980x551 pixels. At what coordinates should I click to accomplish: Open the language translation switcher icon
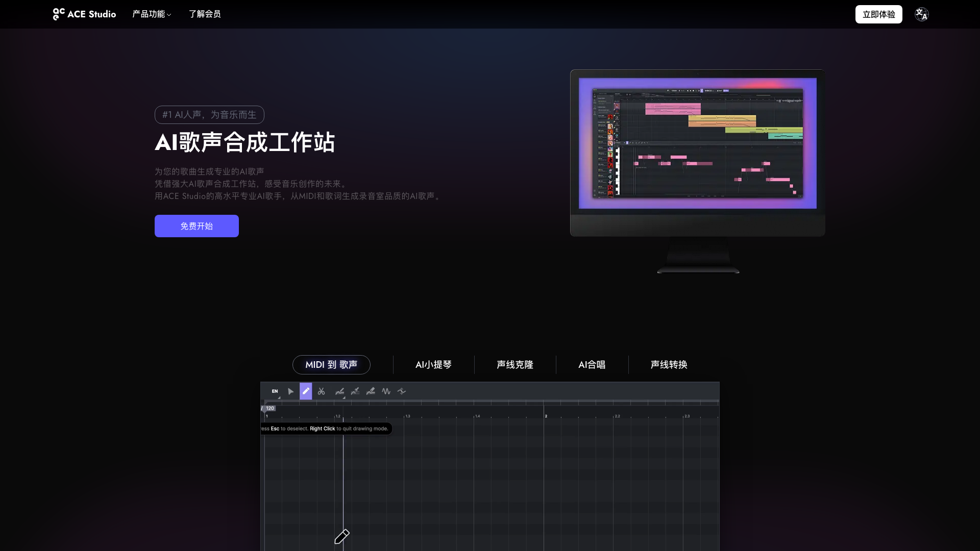coord(921,14)
